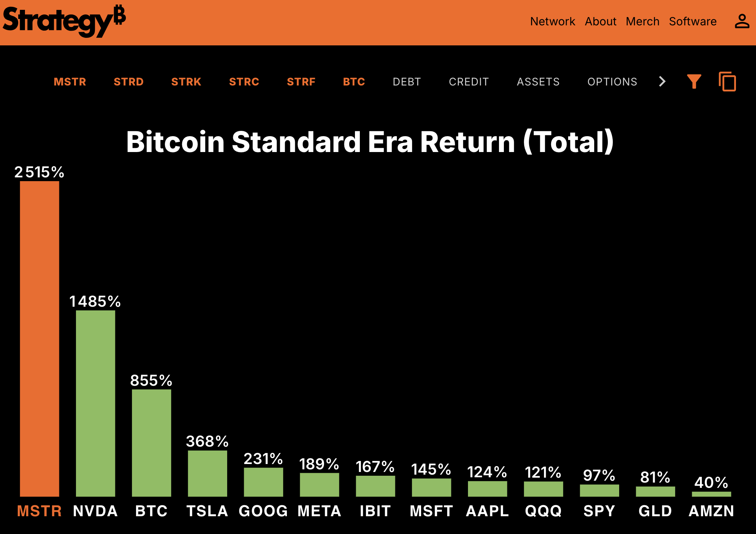Switch to the CREDIT tab
756x534 pixels.
pyautogui.click(x=469, y=82)
